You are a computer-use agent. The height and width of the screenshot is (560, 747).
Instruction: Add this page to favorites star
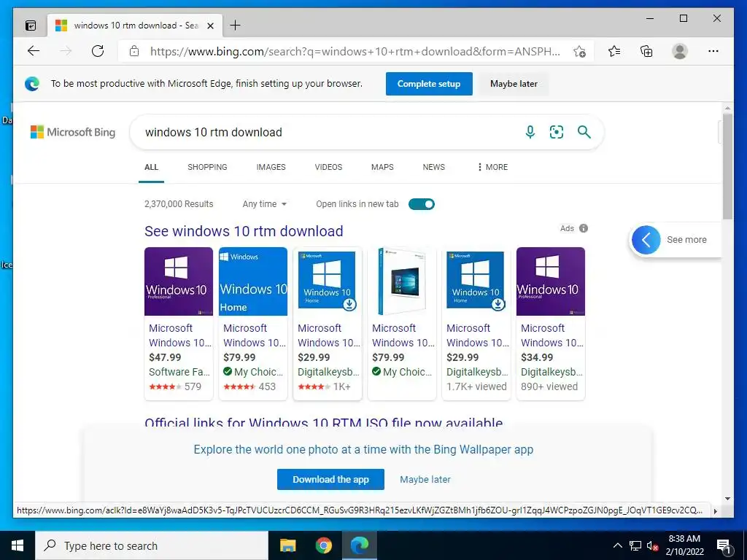pyautogui.click(x=579, y=51)
